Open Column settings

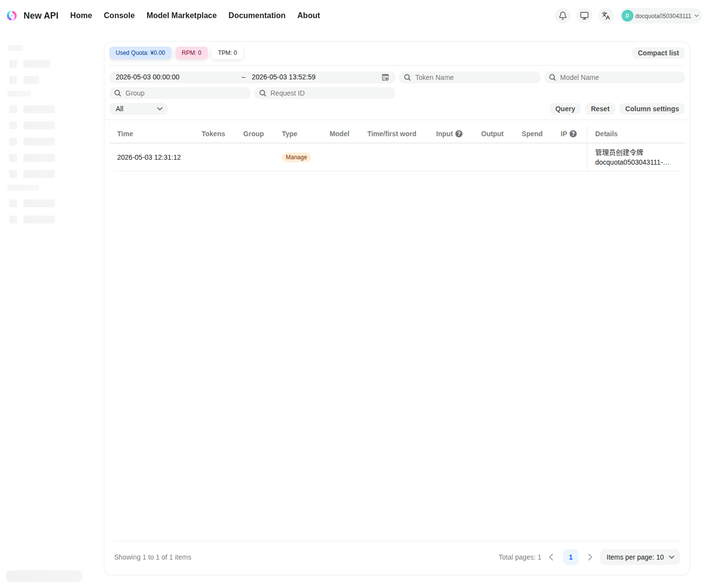coord(652,109)
